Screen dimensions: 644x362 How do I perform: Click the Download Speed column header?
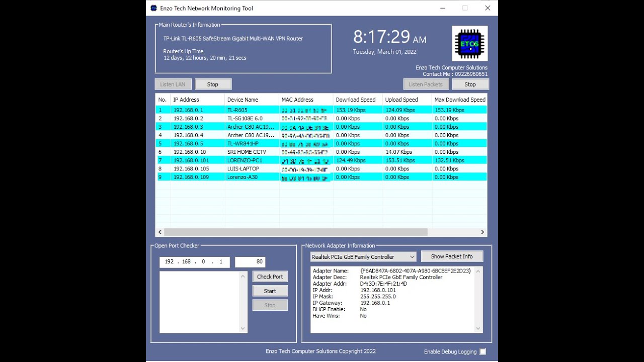(x=358, y=100)
